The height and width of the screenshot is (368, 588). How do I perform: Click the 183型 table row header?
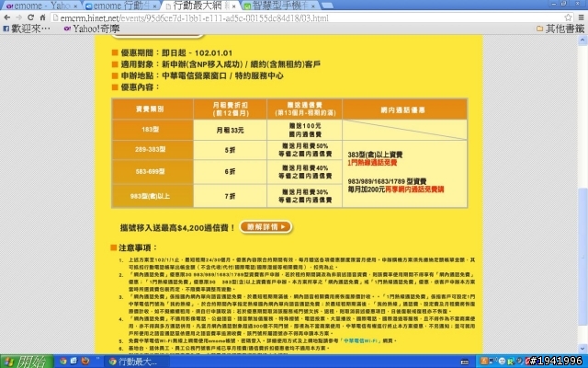[153, 130]
